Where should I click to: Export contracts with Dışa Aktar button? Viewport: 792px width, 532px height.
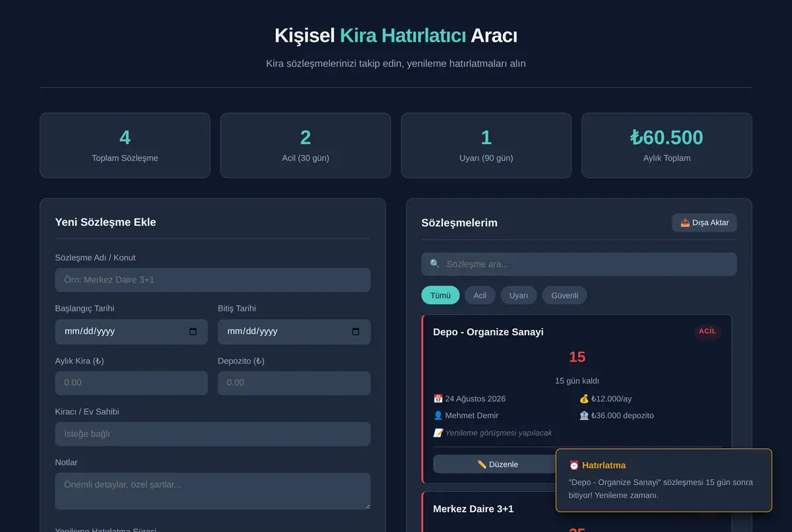click(704, 222)
